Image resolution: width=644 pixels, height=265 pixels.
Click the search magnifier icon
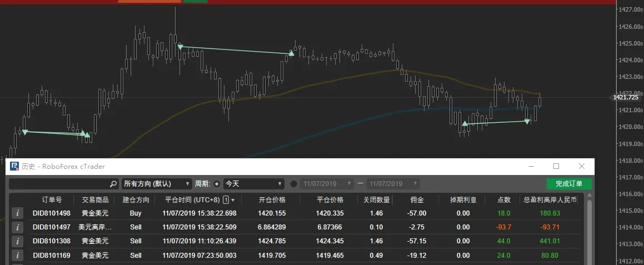coord(113,184)
